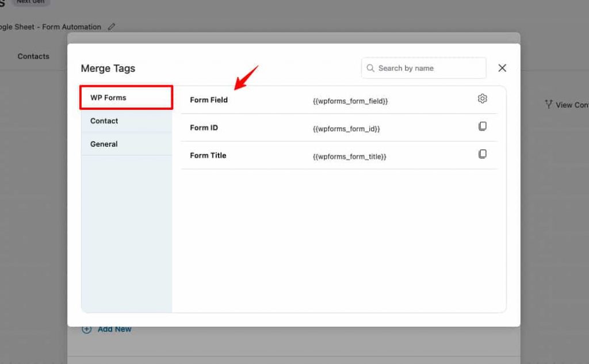This screenshot has height=364, width=589.
Task: Click the View Contacts branch icon
Action: [549, 105]
